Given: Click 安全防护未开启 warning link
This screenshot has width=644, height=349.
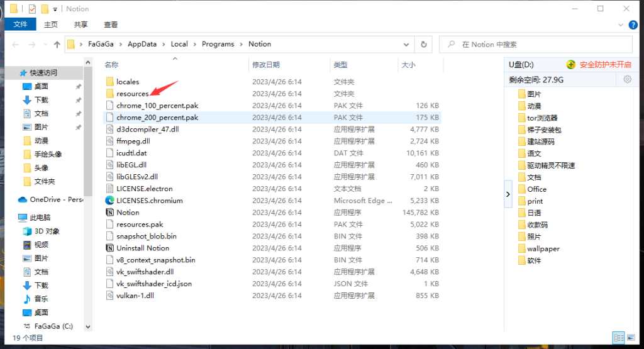Looking at the screenshot, I should [x=606, y=65].
